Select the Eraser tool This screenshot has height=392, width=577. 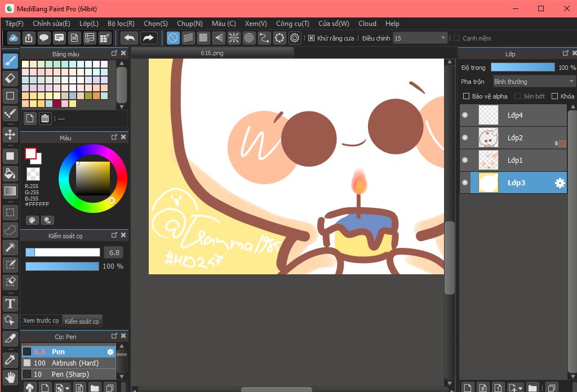pos(10,78)
